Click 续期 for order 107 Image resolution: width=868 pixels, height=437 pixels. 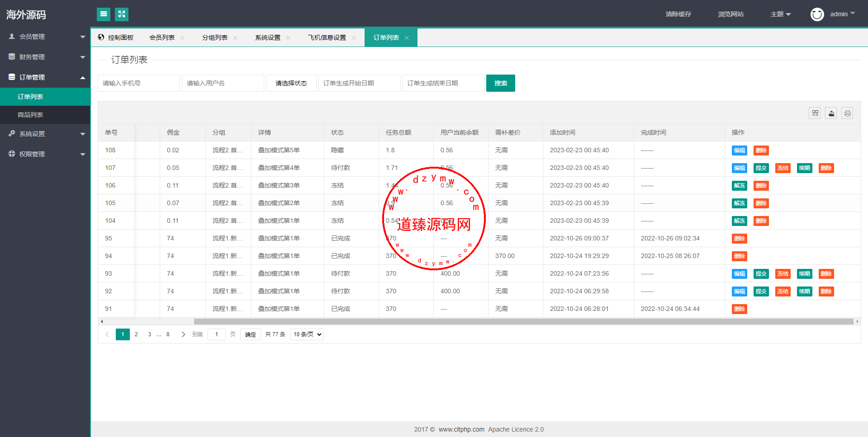[805, 168]
